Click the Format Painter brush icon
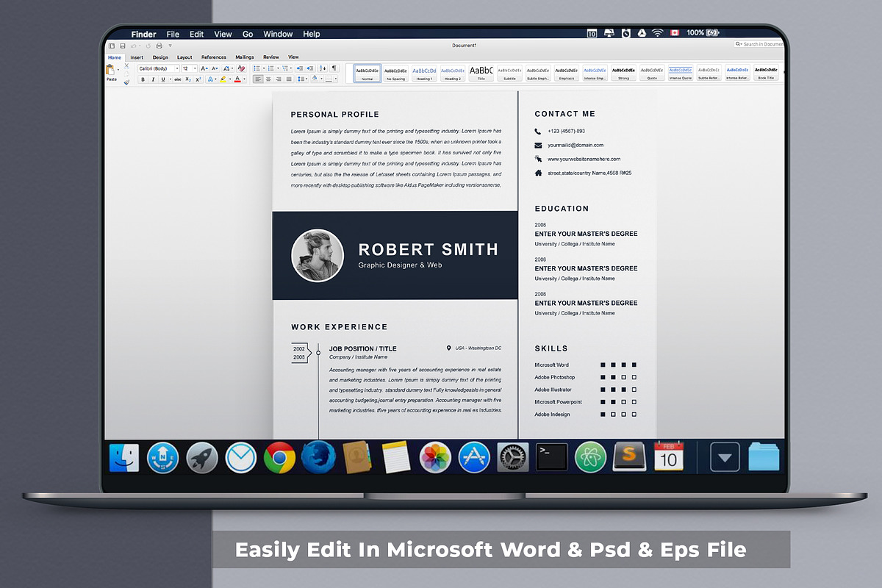The image size is (882, 588). point(126,82)
